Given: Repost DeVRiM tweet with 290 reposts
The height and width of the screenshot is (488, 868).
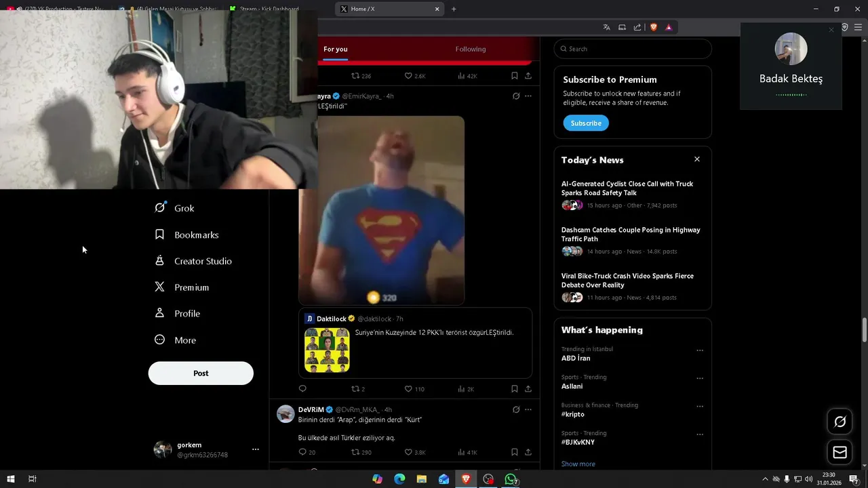Looking at the screenshot, I should 361,452.
